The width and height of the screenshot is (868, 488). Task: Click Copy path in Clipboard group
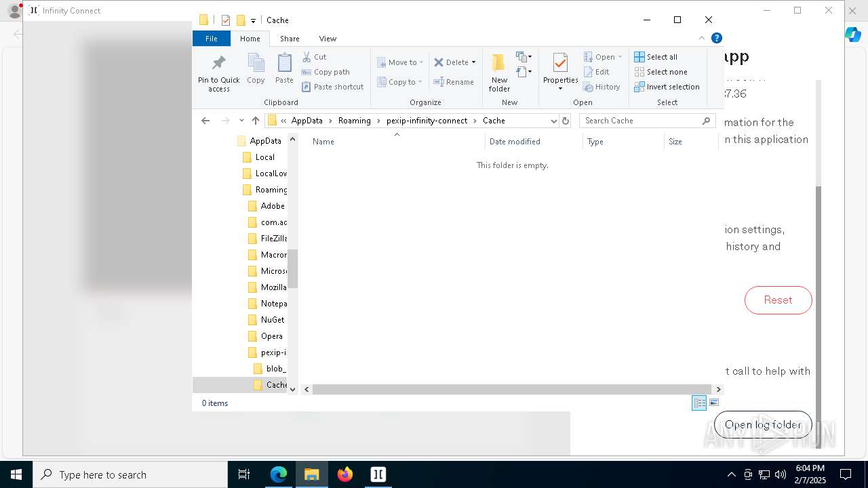point(325,72)
